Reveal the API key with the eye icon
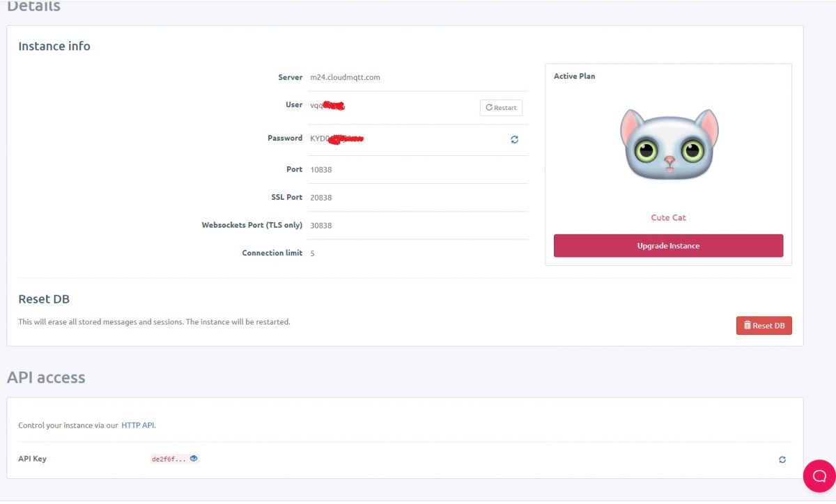Image resolution: width=836 pixels, height=504 pixels. [194, 459]
